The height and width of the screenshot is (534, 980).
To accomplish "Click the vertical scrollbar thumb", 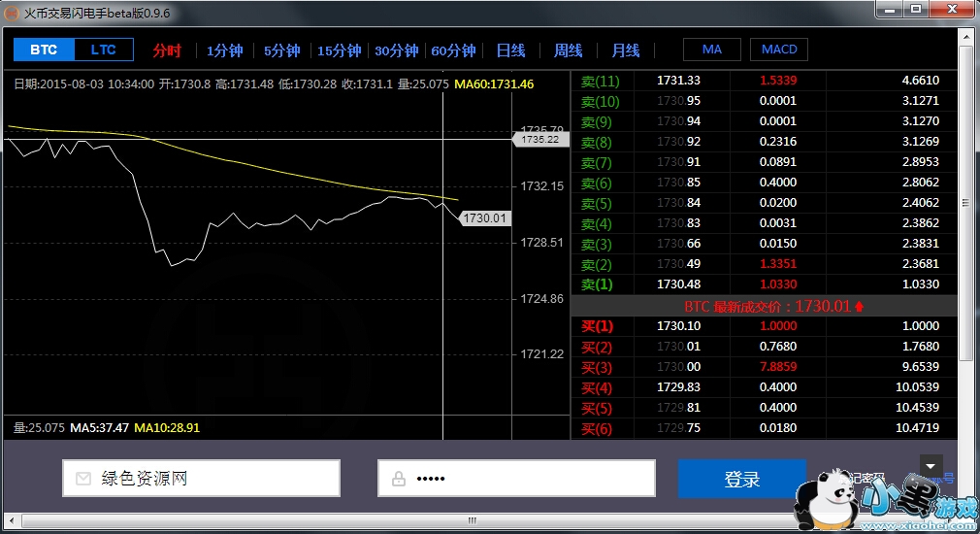I will pos(965,204).
